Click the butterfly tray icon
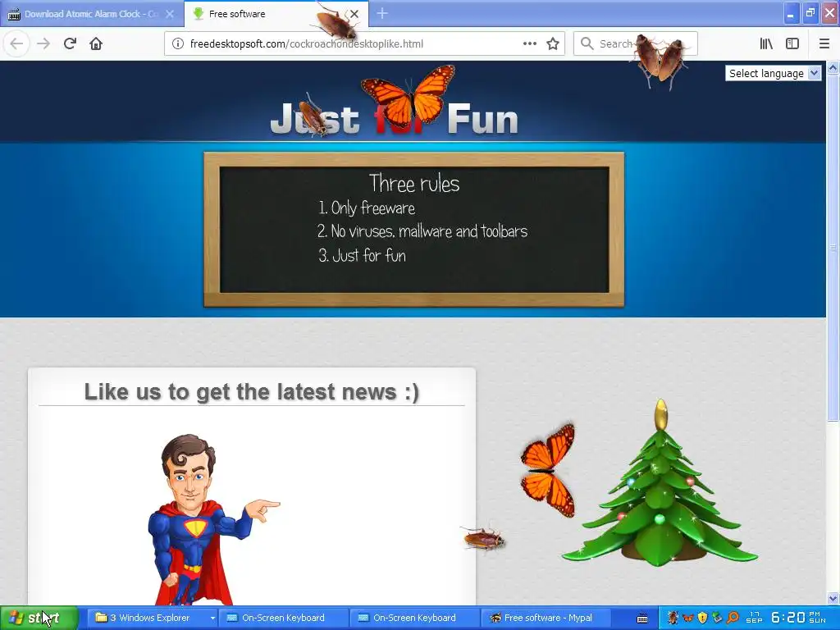The image size is (840, 630). point(688,618)
